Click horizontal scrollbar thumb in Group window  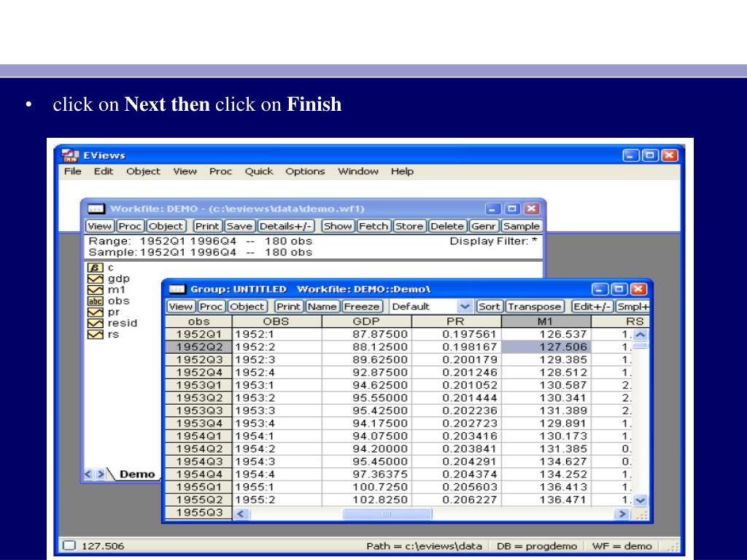(387, 514)
